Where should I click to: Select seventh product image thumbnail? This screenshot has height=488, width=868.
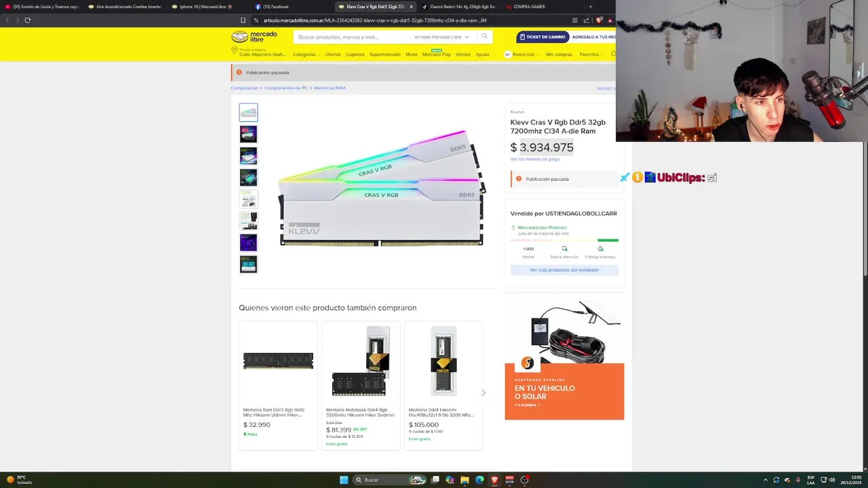point(248,243)
